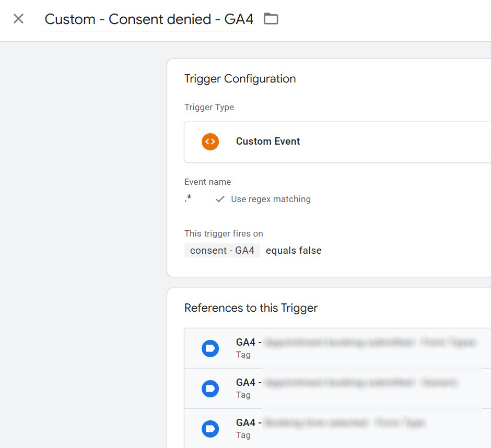This screenshot has height=448, width=491.
Task: Click the .* event name value
Action: (188, 198)
